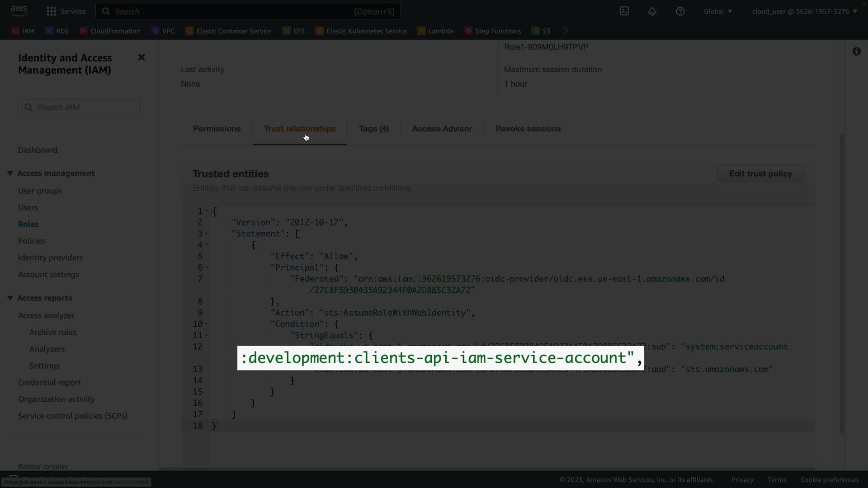The height and width of the screenshot is (488, 868).
Task: Open Identity providers in the sidebar
Action: [x=51, y=258]
